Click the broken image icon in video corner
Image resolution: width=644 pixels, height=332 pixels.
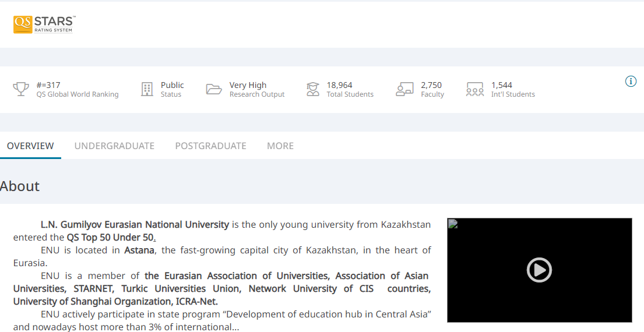click(x=453, y=224)
